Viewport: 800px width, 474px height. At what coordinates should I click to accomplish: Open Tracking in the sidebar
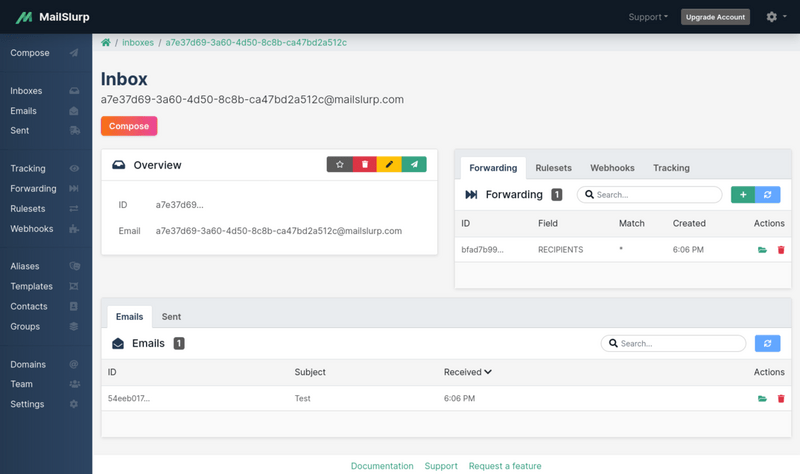[x=45, y=168]
